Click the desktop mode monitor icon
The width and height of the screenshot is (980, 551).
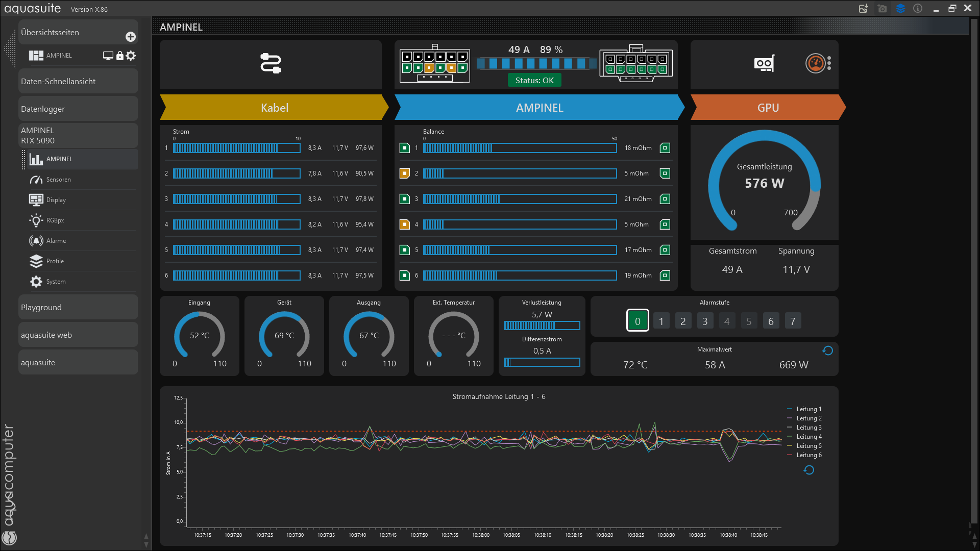point(108,56)
